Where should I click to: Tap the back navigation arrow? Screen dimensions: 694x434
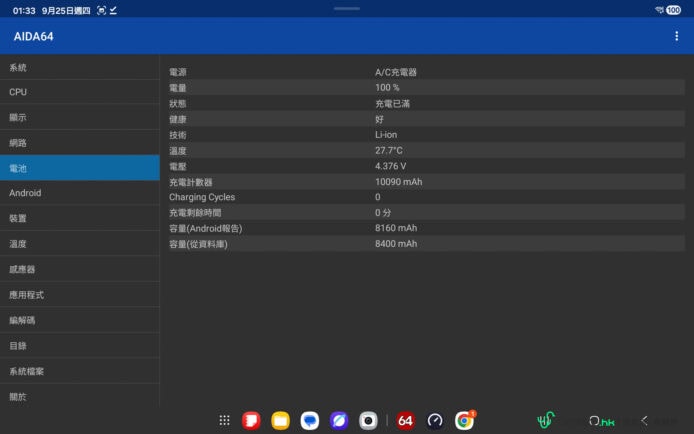pos(644,420)
